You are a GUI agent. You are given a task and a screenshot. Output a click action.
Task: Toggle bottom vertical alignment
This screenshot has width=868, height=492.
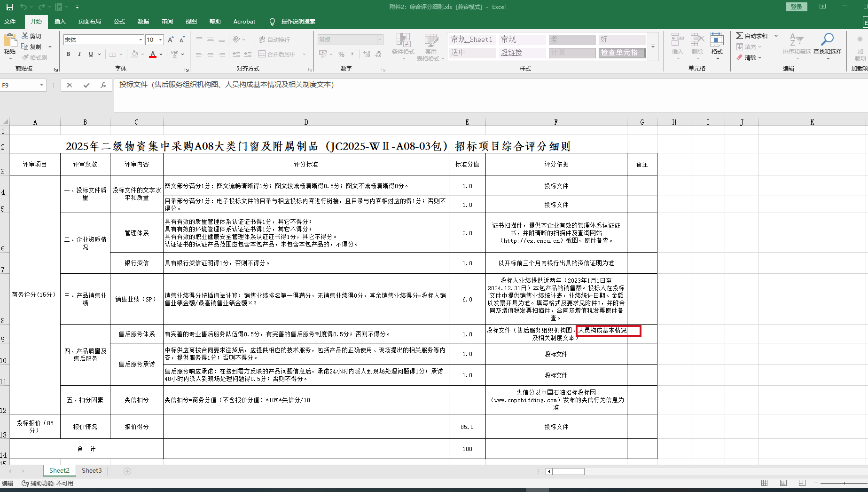(222, 40)
